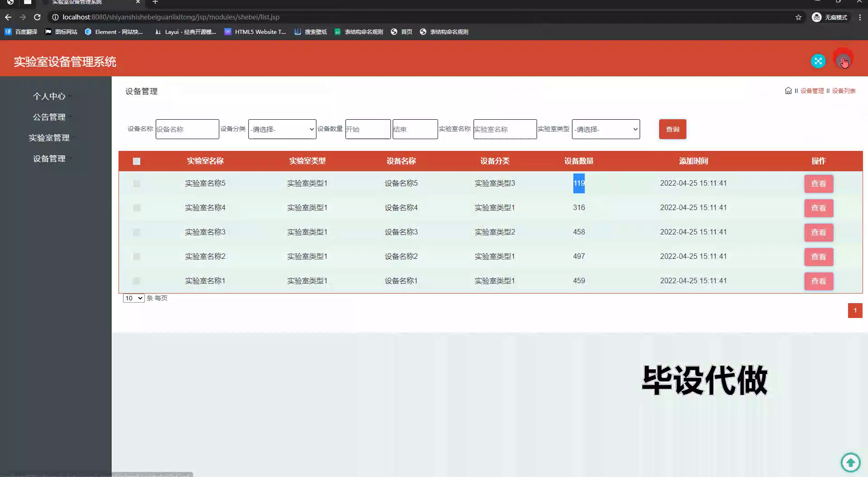Click 查看 for 设备名称3 row

tap(818, 233)
